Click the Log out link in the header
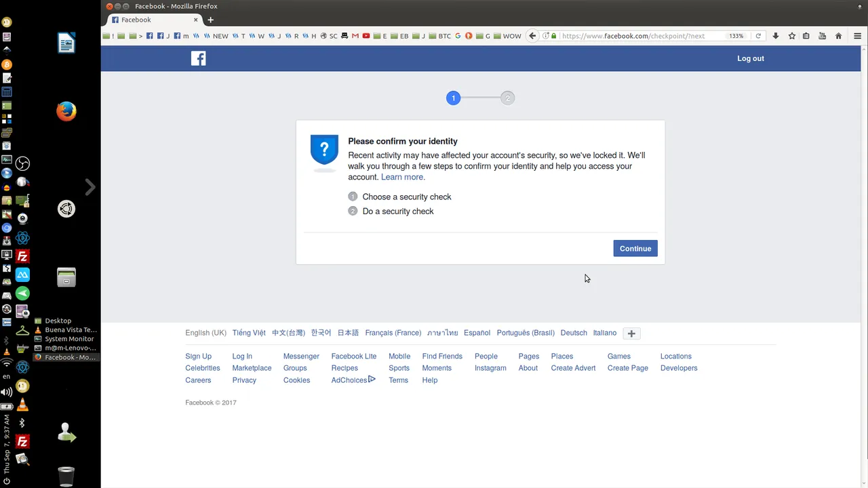The width and height of the screenshot is (868, 488). [751, 58]
